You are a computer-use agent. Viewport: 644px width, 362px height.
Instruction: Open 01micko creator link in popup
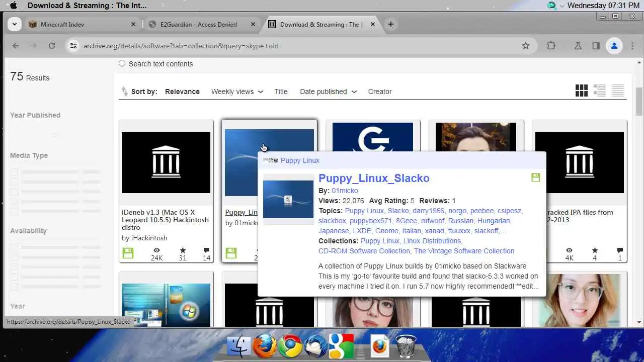tap(345, 191)
